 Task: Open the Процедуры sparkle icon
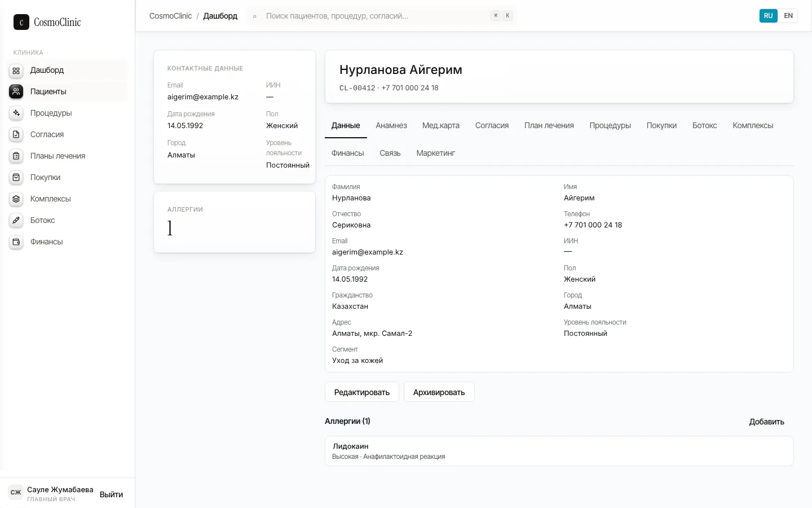pyautogui.click(x=16, y=113)
